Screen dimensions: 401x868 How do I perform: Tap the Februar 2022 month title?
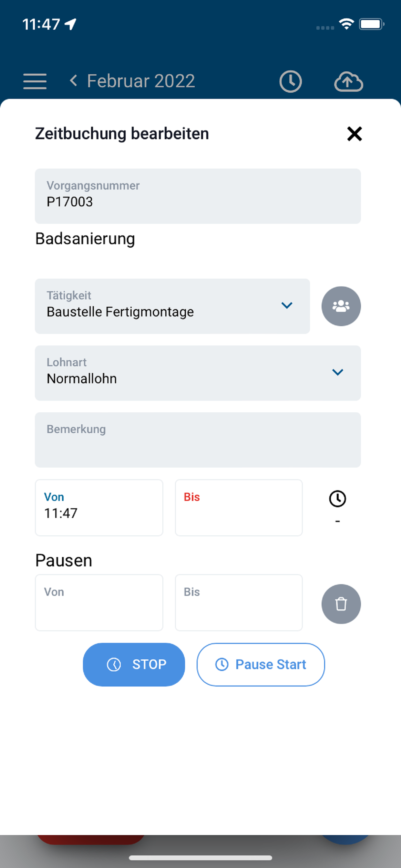click(x=141, y=81)
